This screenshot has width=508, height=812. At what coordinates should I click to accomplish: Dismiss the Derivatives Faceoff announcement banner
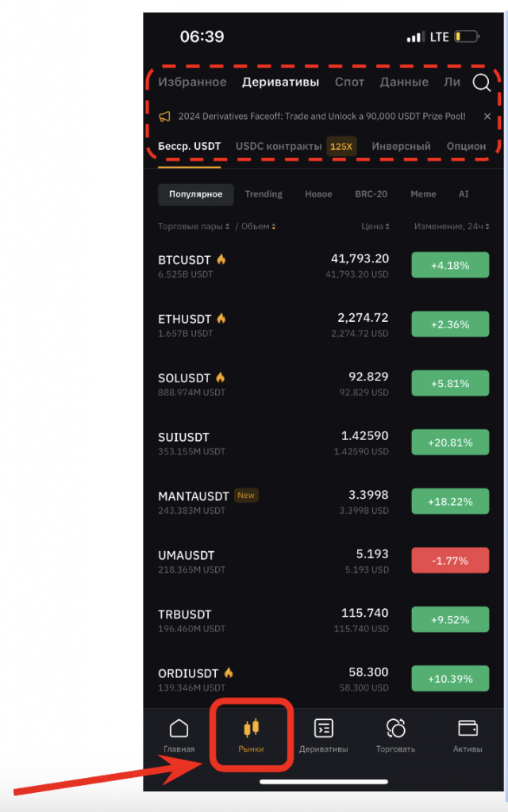pyautogui.click(x=487, y=117)
